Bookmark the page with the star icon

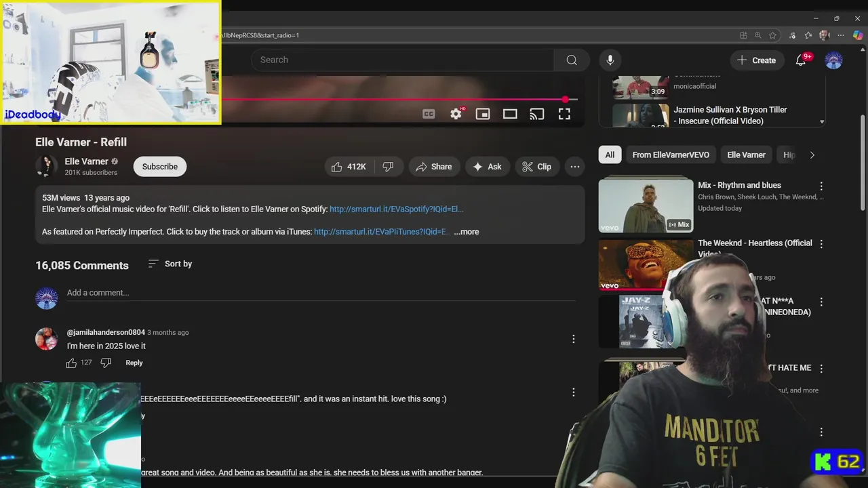tap(772, 35)
